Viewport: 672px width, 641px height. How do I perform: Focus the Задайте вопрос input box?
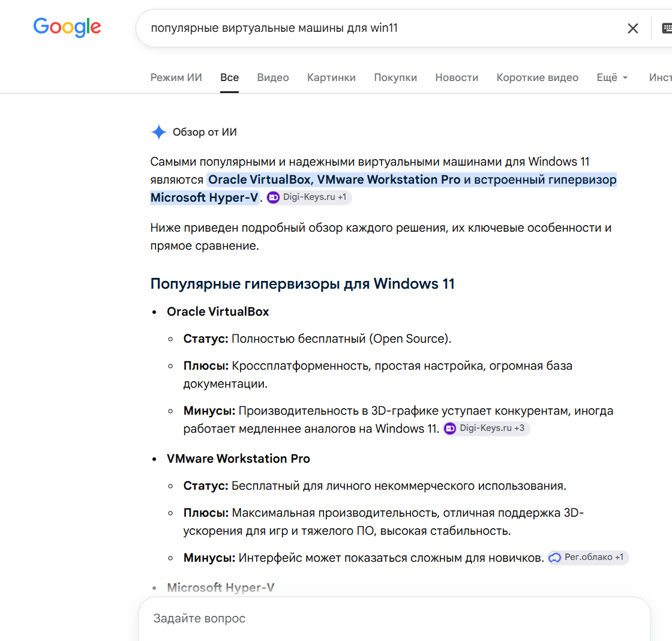(x=394, y=618)
